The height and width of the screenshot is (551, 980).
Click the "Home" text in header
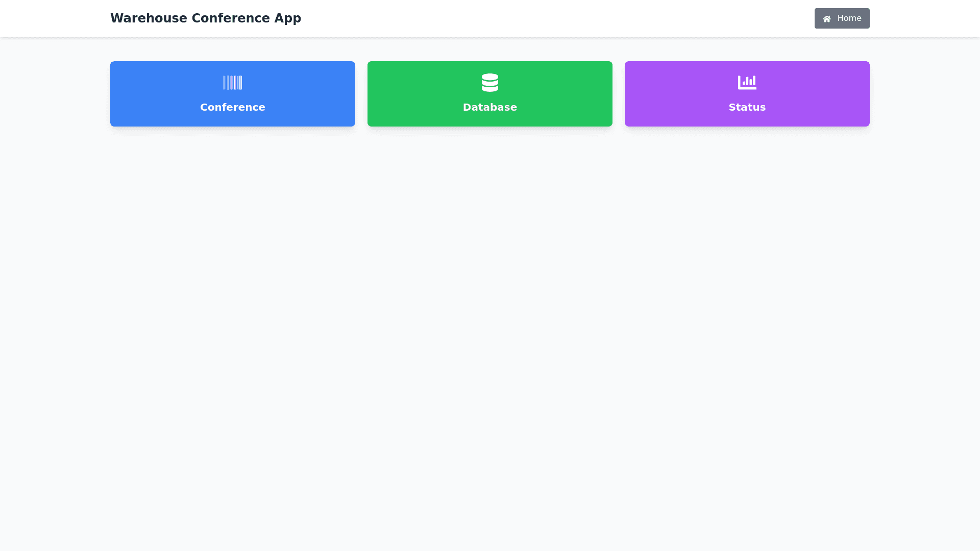[x=849, y=18]
